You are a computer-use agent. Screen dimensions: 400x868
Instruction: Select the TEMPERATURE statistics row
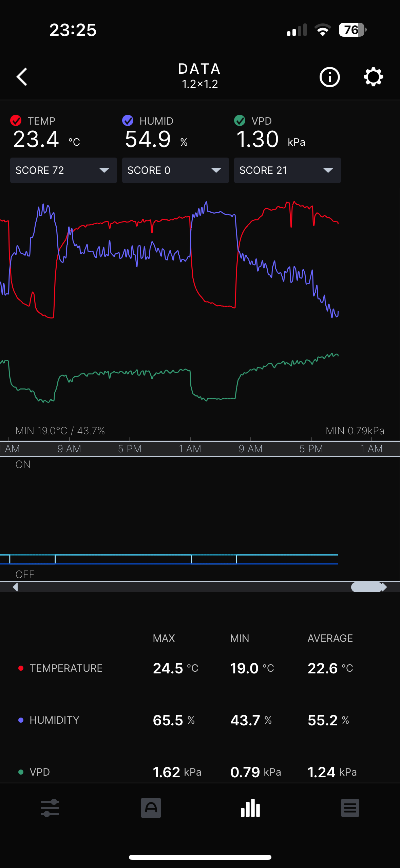click(200, 668)
